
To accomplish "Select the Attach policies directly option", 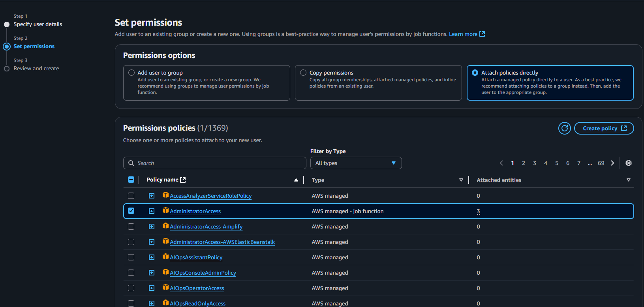I will (x=475, y=73).
